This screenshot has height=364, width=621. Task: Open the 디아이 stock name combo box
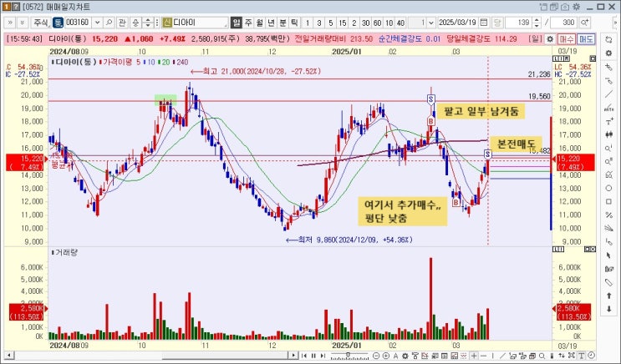(x=200, y=23)
